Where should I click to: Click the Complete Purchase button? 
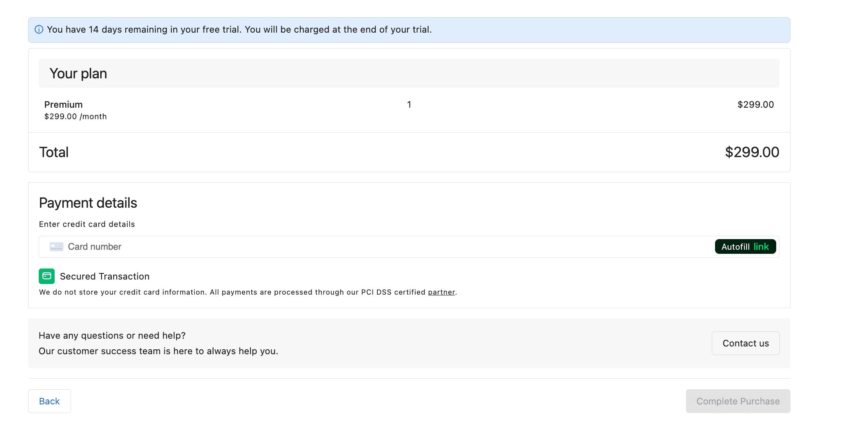(737, 401)
